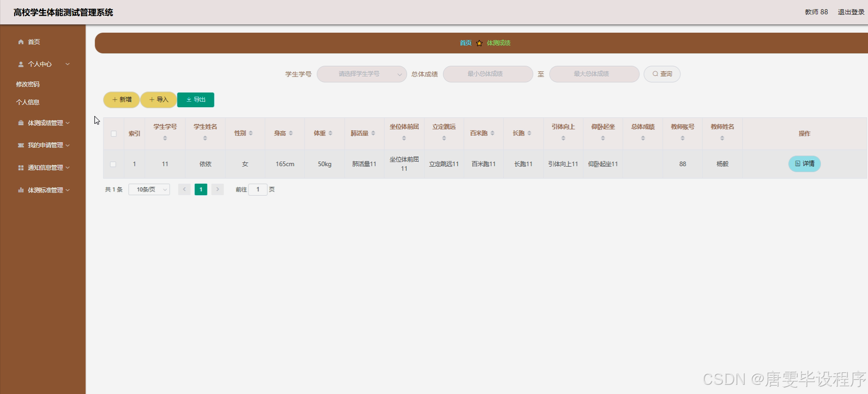The height and width of the screenshot is (394, 868).
Task: Click the icon beside 体测成绩管理
Action: pos(21,123)
